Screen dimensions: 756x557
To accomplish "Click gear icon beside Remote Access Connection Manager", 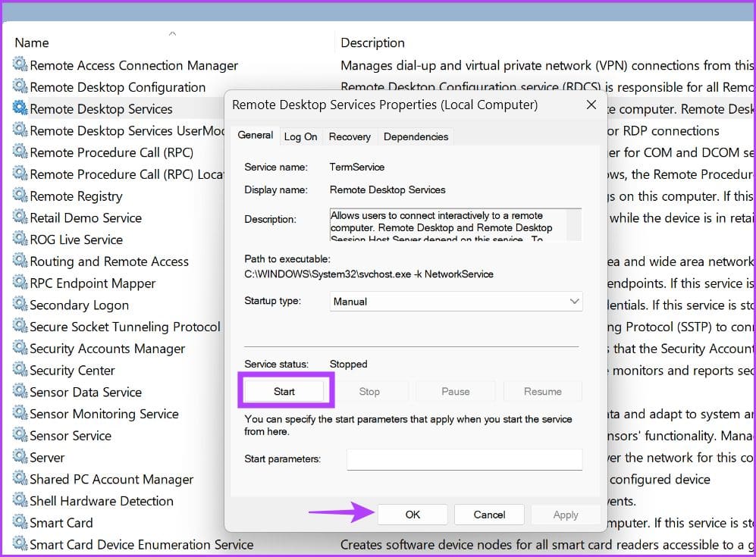I will [20, 64].
